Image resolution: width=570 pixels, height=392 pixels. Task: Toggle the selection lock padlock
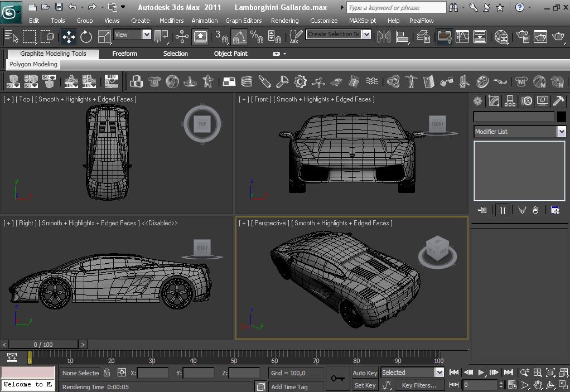pos(107,372)
